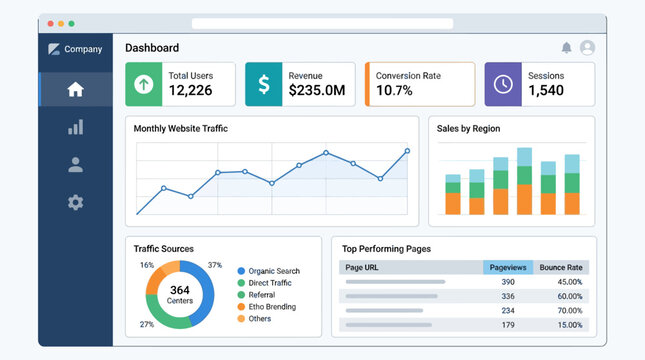Select the Etho Brending legend dot
This screenshot has height=360, width=645.
(241, 307)
